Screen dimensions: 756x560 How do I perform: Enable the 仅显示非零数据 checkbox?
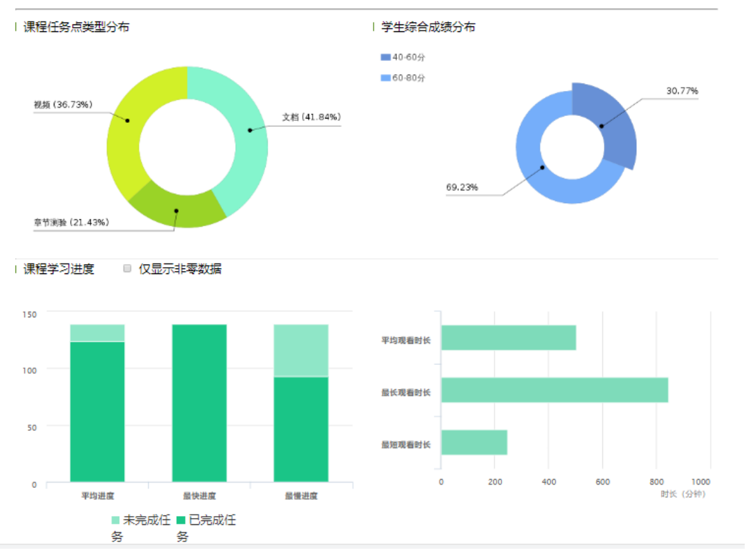tap(127, 268)
